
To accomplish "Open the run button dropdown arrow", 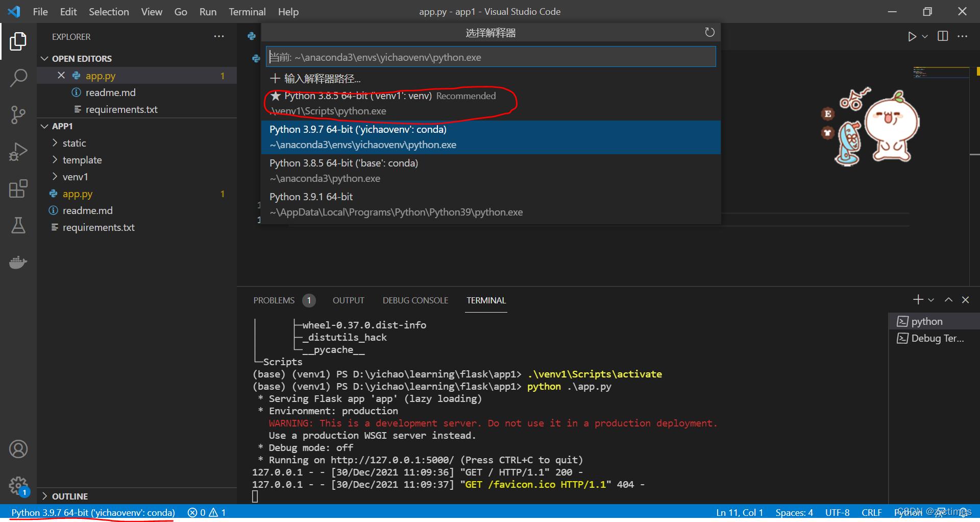I will point(924,36).
